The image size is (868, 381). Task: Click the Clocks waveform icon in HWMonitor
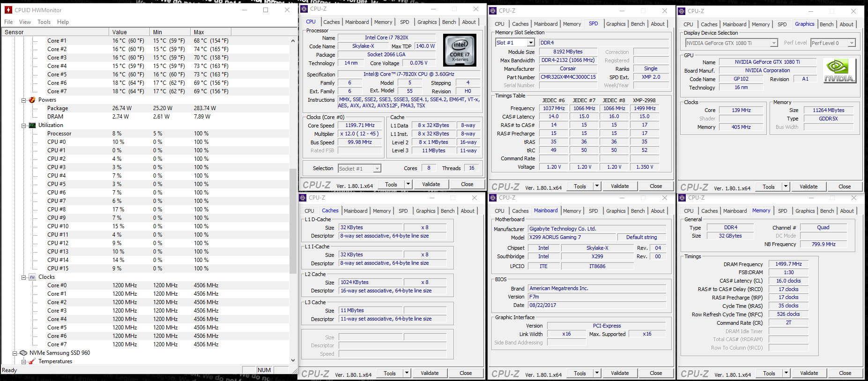tap(32, 277)
